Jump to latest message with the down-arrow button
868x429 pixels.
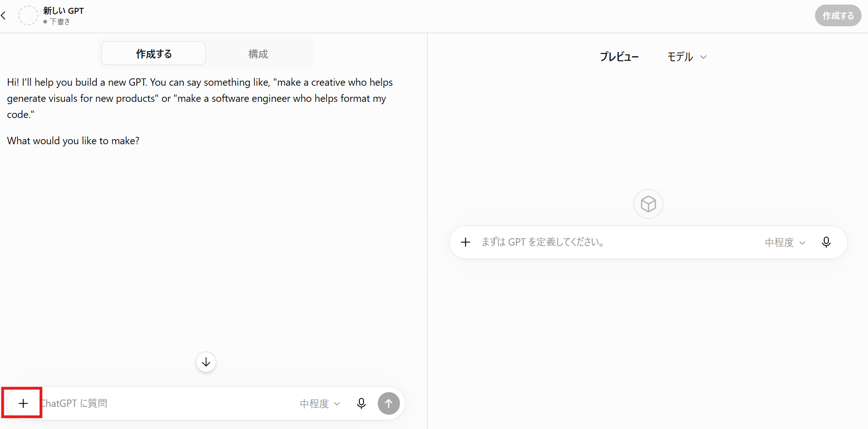click(x=206, y=362)
